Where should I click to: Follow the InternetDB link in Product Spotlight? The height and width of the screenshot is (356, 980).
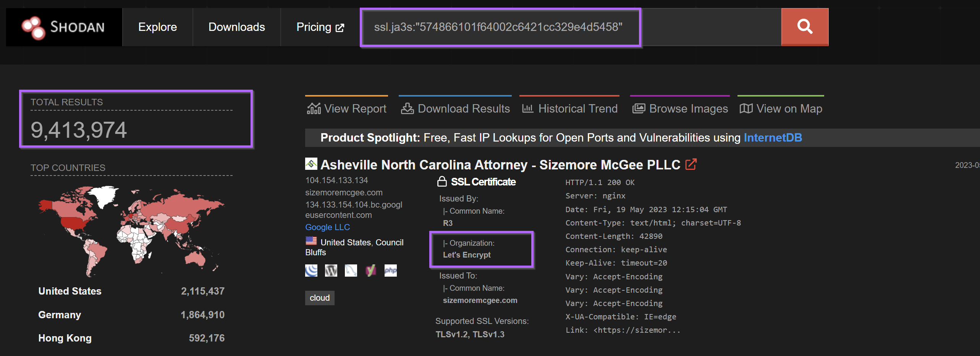pyautogui.click(x=773, y=138)
